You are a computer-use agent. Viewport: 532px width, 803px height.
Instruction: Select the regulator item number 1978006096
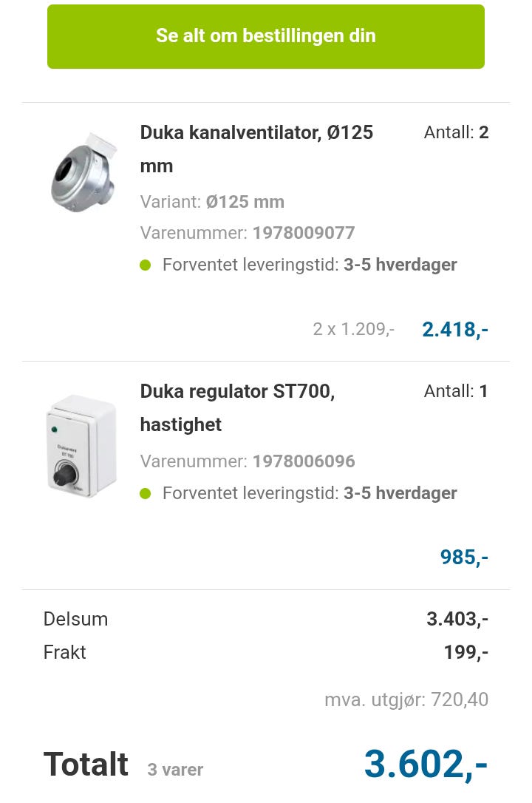click(304, 461)
